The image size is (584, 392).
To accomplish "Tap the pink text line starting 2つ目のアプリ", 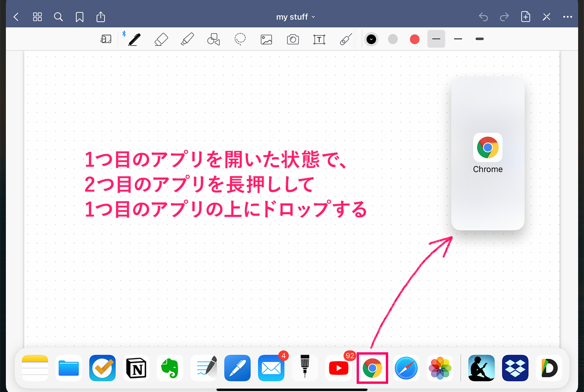I will (x=199, y=184).
